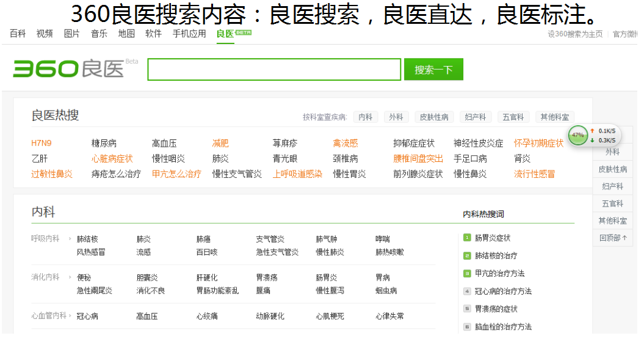
Task: Click the rank 2 badge beside 肺结核的治疗
Action: pos(466,255)
